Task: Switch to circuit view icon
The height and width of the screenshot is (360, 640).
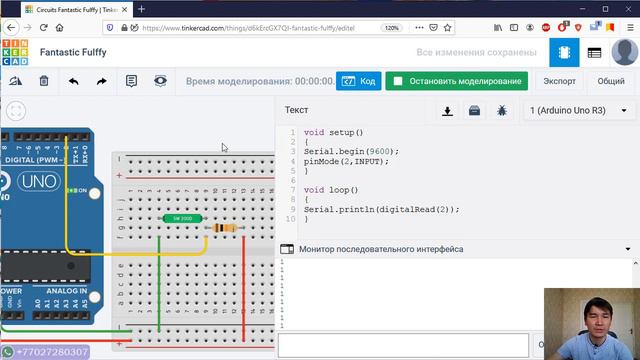Action: click(x=564, y=52)
